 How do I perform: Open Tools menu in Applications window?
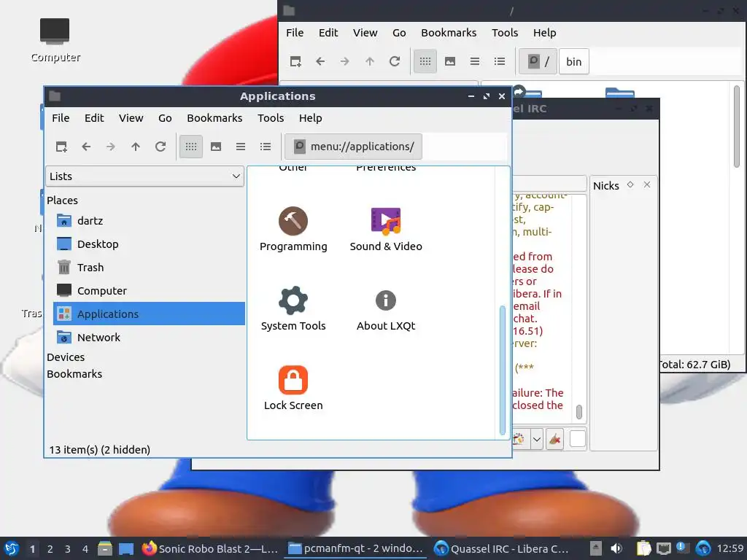(271, 118)
